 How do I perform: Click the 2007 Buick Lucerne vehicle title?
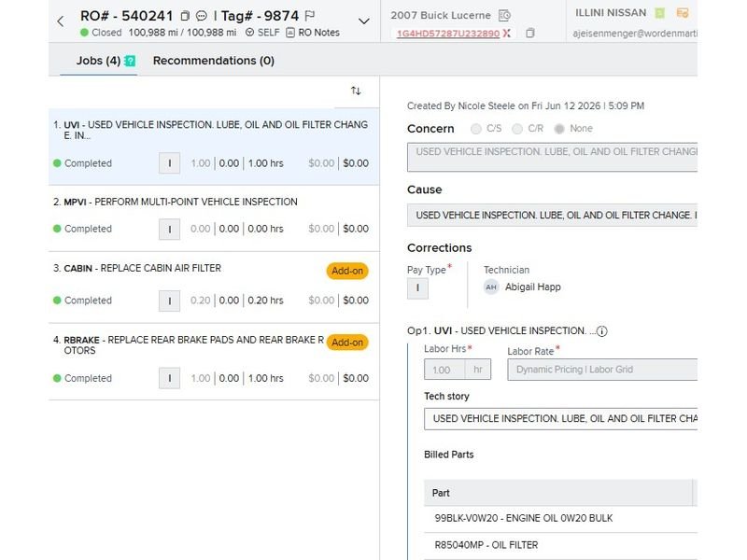tap(441, 15)
